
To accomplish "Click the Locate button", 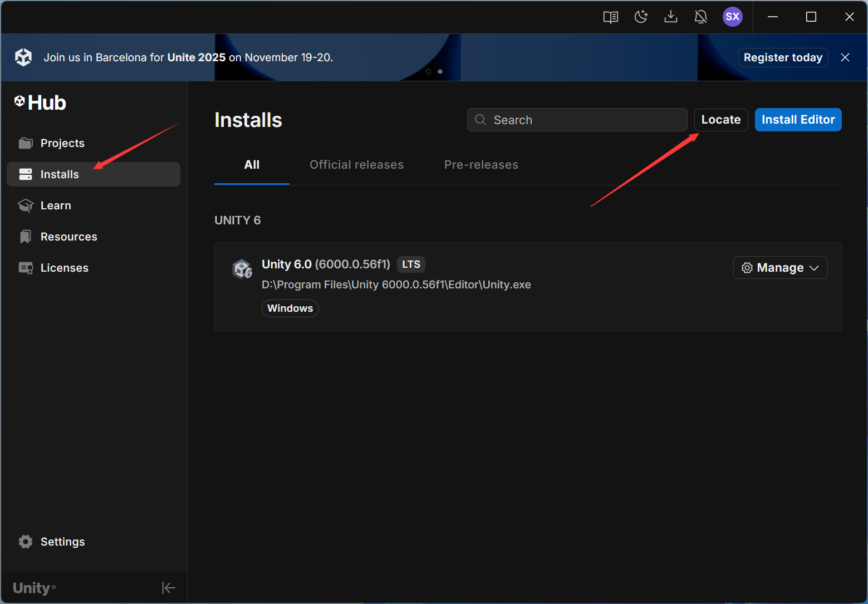I will click(x=721, y=120).
